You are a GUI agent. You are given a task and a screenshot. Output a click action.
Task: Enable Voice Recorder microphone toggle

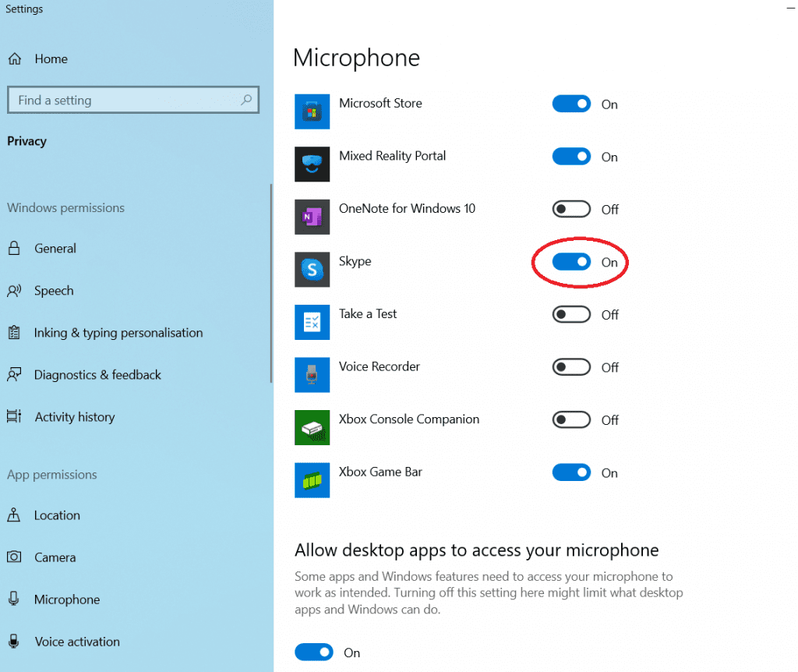point(571,367)
